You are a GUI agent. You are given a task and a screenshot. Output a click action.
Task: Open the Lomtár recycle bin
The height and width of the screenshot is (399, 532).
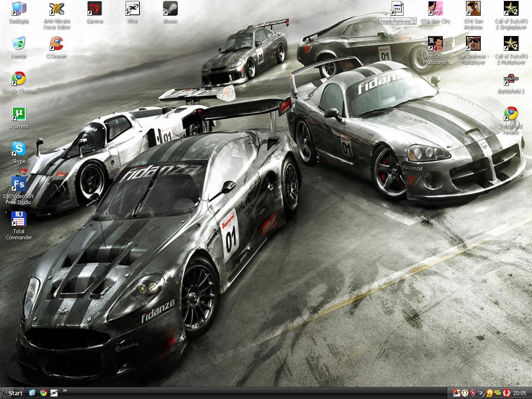click(18, 48)
